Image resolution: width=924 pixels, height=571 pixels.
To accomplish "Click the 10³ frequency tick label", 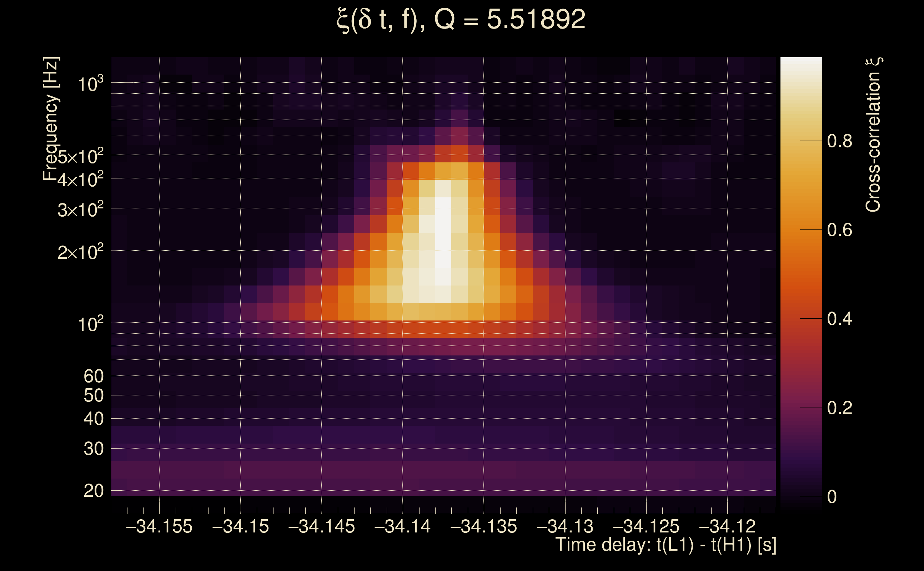I will click(x=90, y=84).
